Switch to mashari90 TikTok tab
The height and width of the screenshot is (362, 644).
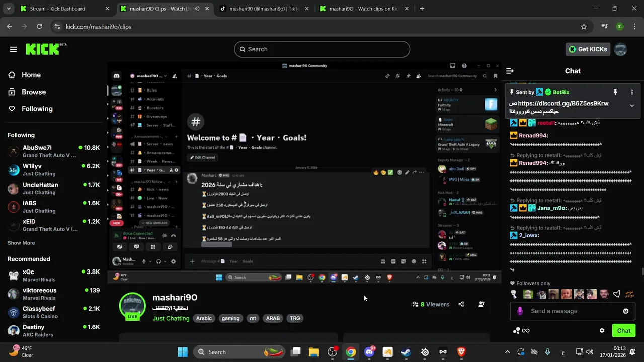coord(264,9)
